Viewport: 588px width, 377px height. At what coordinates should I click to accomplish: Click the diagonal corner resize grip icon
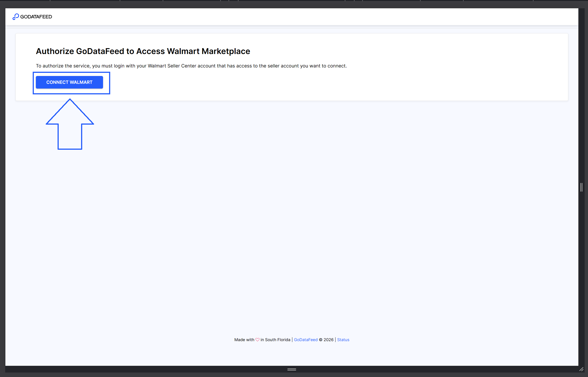581,369
